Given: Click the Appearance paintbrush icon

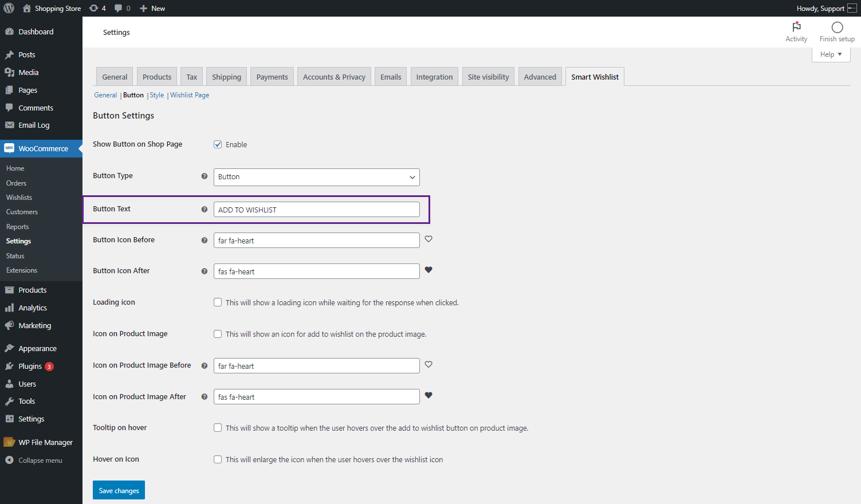Looking at the screenshot, I should pos(9,348).
